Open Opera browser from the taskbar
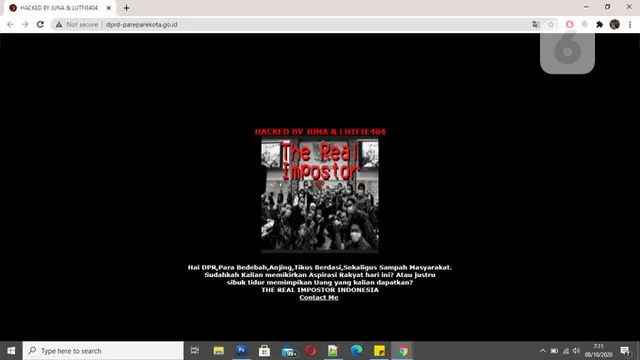 point(311,351)
